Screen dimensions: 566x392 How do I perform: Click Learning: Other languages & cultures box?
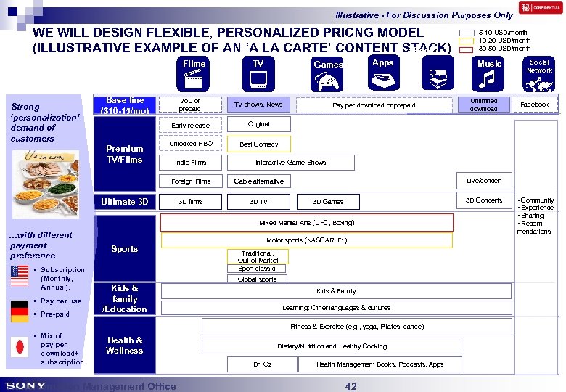tap(337, 308)
